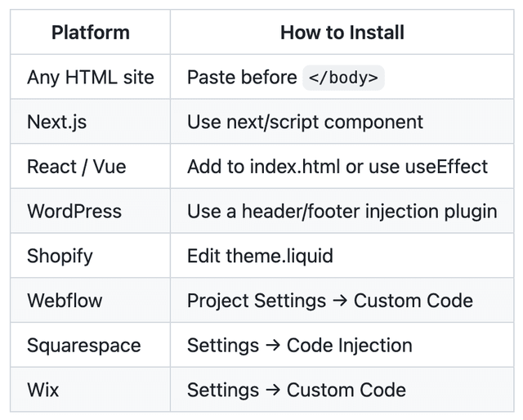Click "Custom Code" in the Webflow row
523x420 pixels.
click(x=413, y=300)
